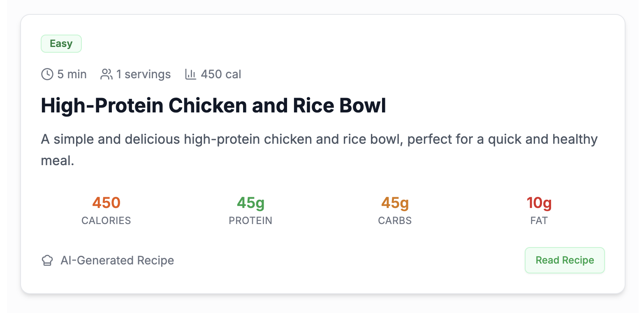Select the amber 45g carbs value
The width and height of the screenshot is (644, 313).
tap(395, 203)
